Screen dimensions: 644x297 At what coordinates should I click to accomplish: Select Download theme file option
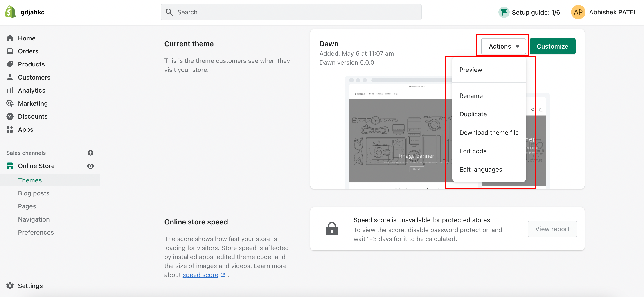pos(489,132)
